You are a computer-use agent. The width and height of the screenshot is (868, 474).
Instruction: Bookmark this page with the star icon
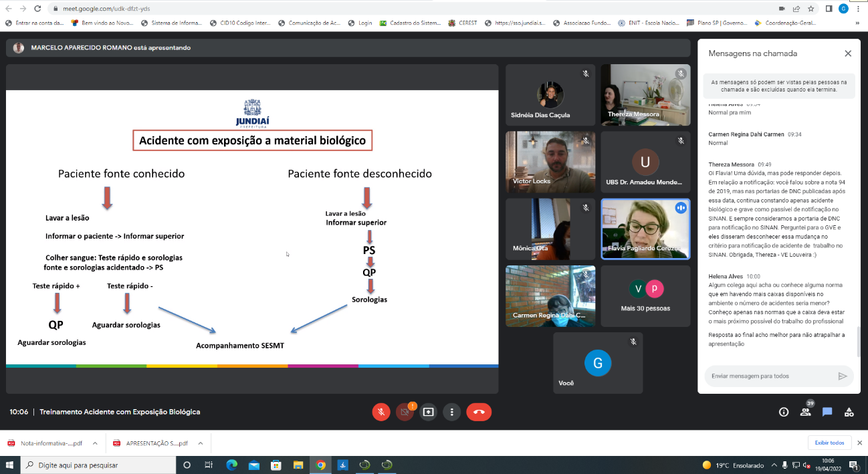811,9
